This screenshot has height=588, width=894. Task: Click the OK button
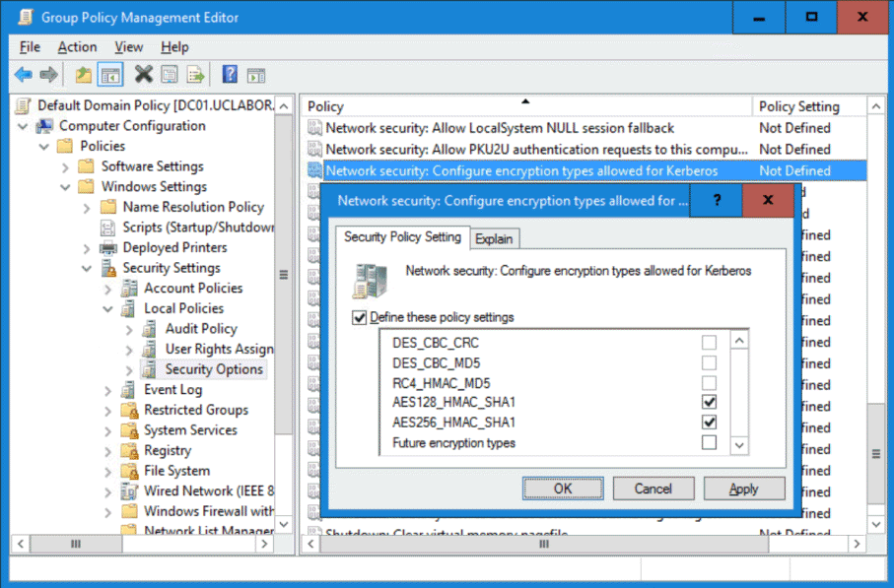(x=562, y=489)
